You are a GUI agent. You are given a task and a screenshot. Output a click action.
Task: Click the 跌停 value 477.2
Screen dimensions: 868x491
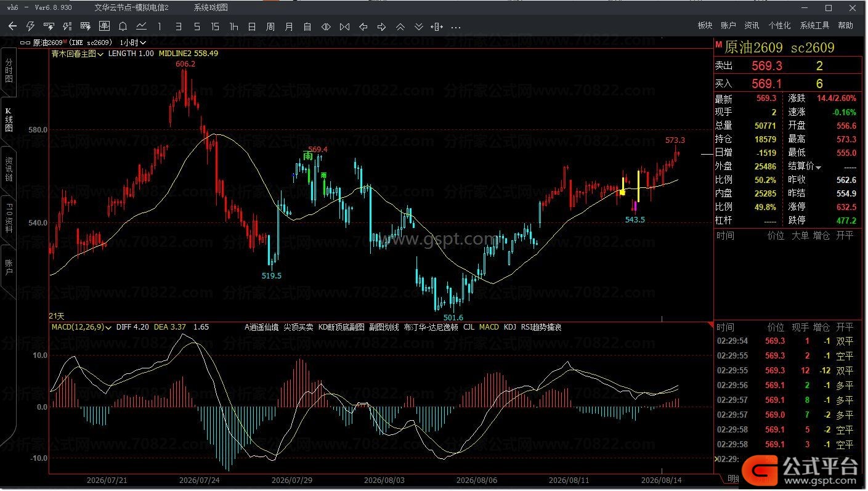pos(846,221)
